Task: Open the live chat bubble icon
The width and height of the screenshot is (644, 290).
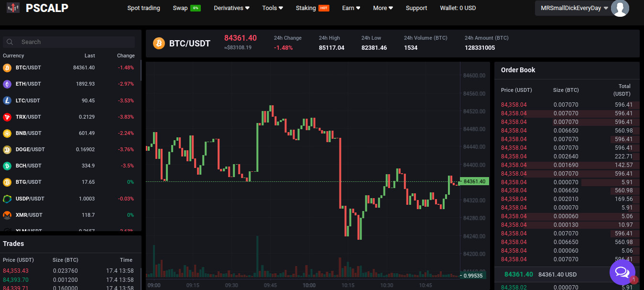Action: tap(622, 272)
